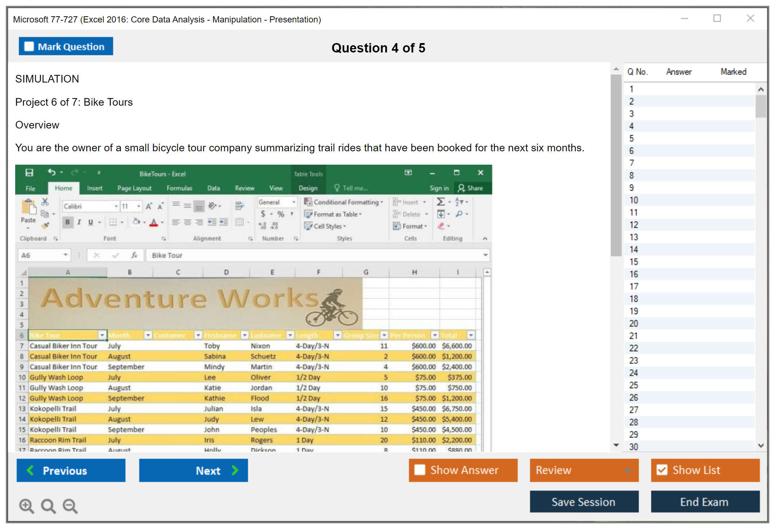Open the Calibri font name dropdown
The image size is (778, 532).
tap(116, 206)
